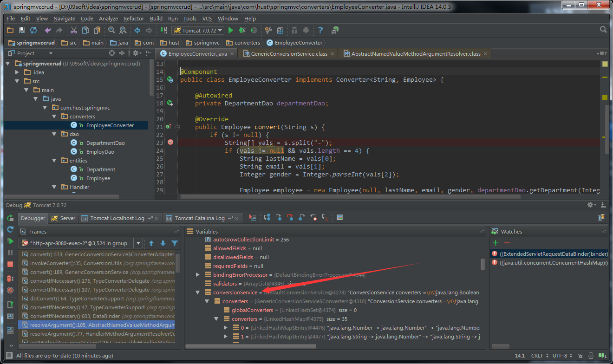The width and height of the screenshot is (613, 364).
Task: Collapse the conversionService variable
Action: [198, 292]
